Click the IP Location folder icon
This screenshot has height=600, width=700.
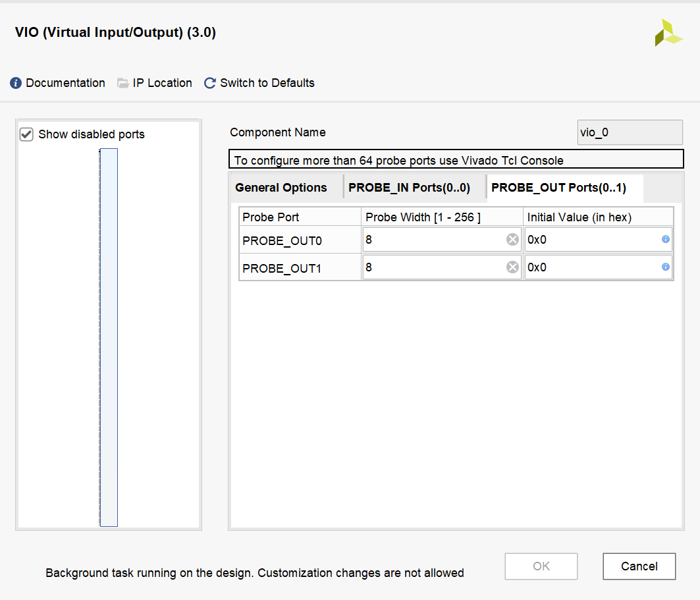coord(122,83)
